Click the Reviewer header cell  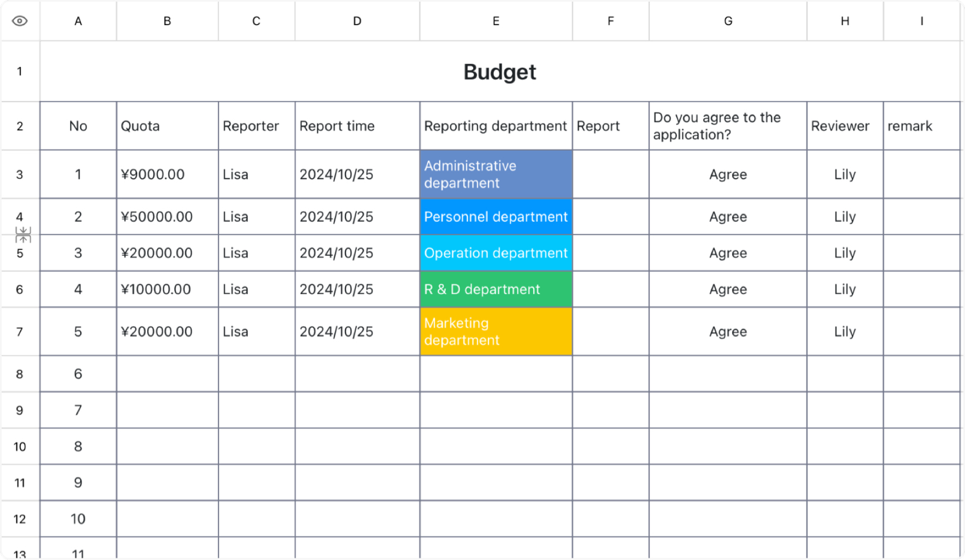[845, 126]
